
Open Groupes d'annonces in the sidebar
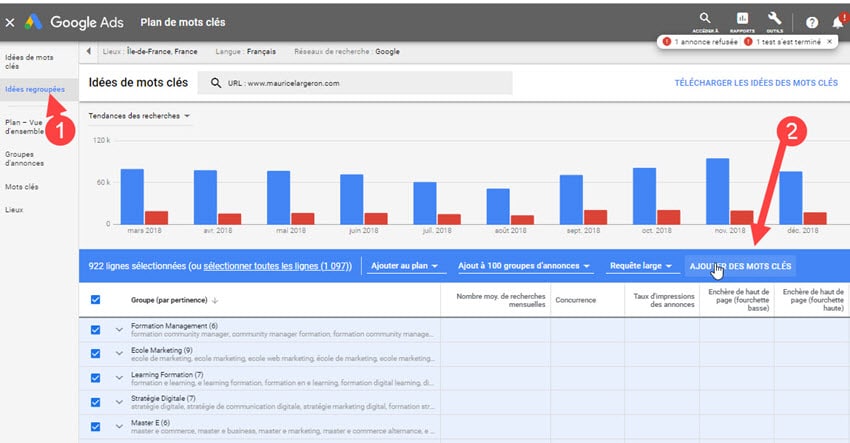(x=24, y=160)
